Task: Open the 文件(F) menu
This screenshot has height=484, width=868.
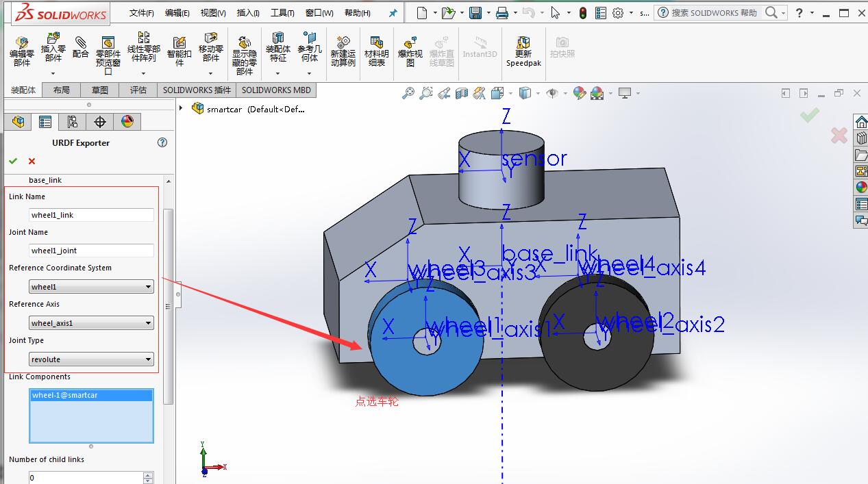Action: [141, 13]
